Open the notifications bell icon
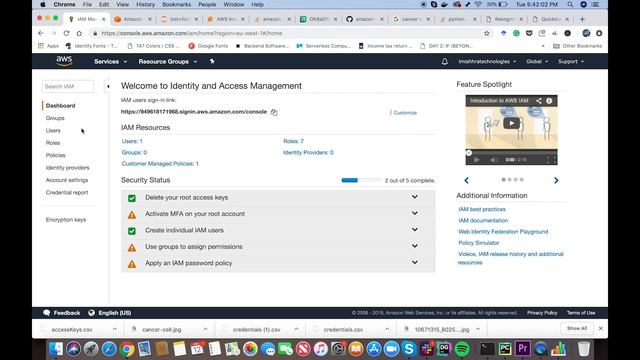640x360 pixels. [x=444, y=62]
